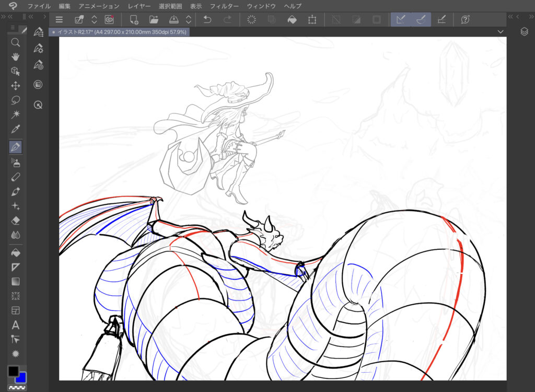Expand the document tab list chevron
Viewport: 535px width, 392px height.
point(501,32)
